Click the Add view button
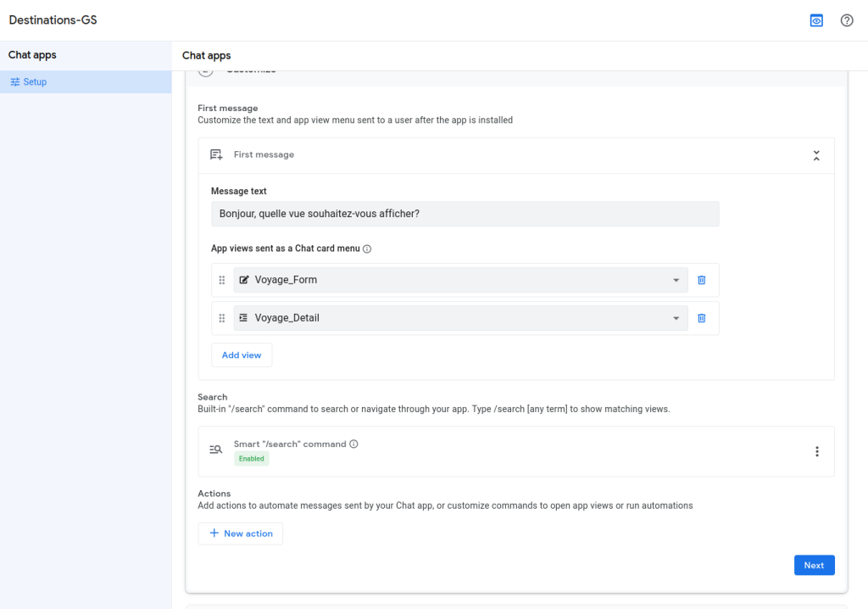Screen dimensions: 868x609 pyautogui.click(x=242, y=355)
